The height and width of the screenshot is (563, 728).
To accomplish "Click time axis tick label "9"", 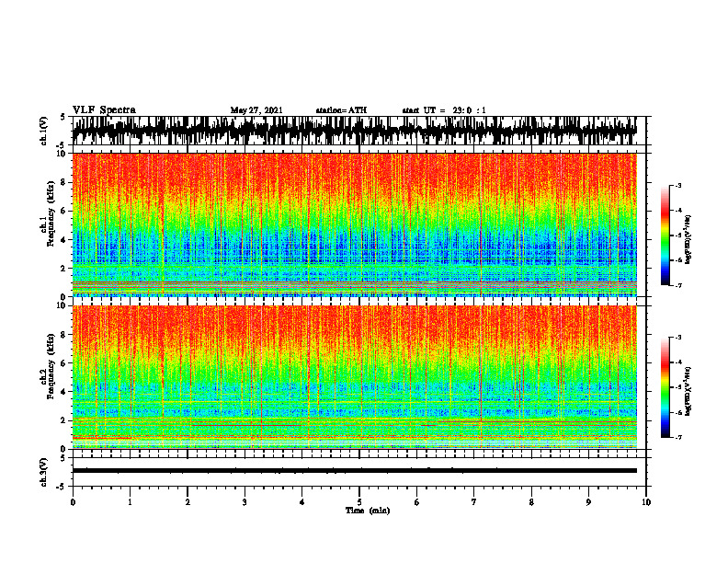I will 588,502.
